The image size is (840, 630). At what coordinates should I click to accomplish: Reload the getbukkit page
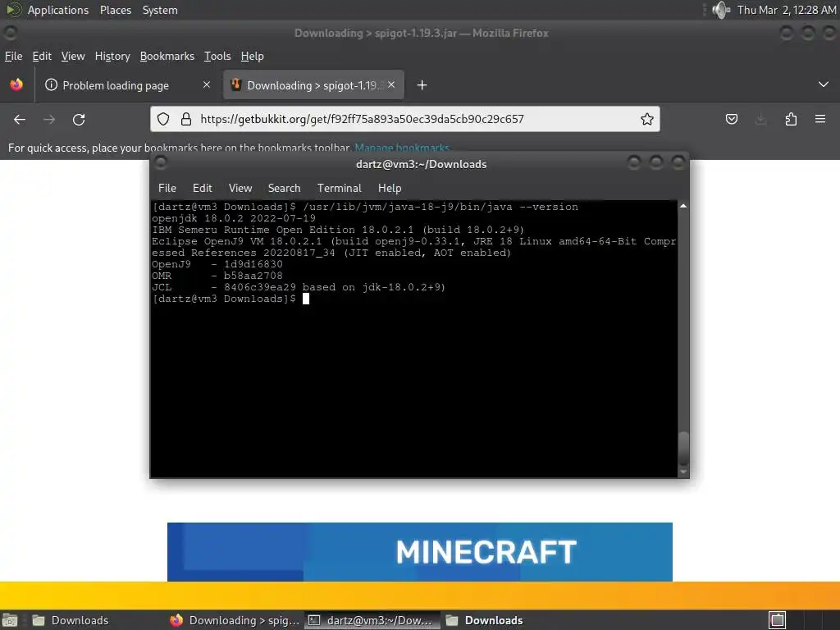pyautogui.click(x=79, y=120)
